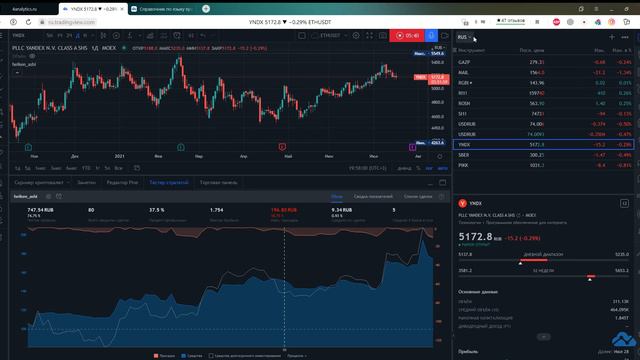Open chart settings gear icon
The image size is (640, 360).
[x=356, y=36]
